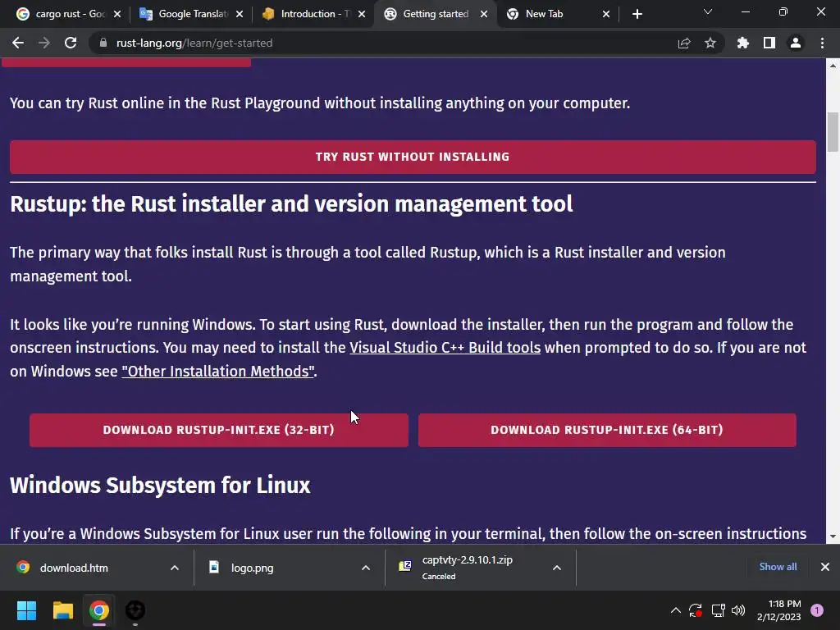Close the Google Translate tab
The image size is (840, 630).
click(x=240, y=15)
